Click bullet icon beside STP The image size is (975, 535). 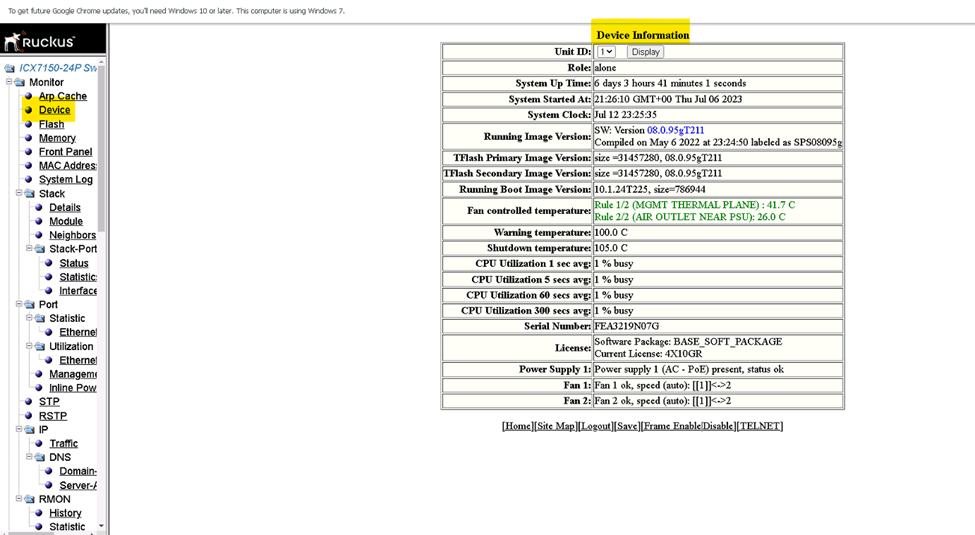[28, 401]
